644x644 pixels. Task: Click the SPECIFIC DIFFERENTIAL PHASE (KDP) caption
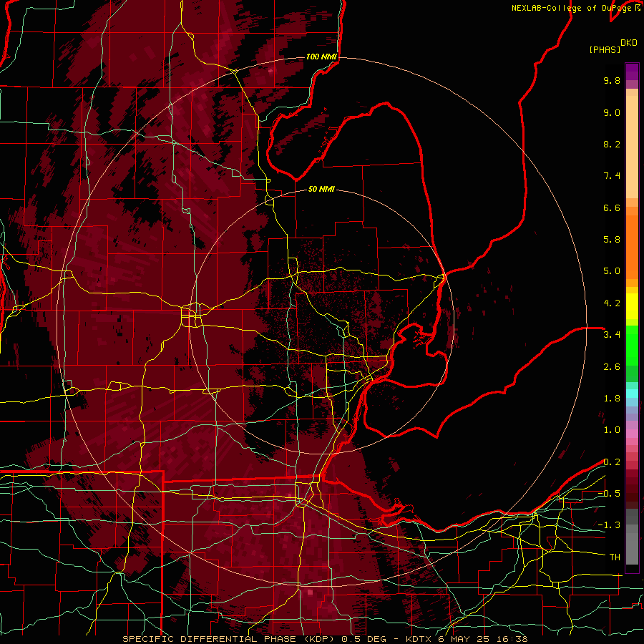pos(228,639)
